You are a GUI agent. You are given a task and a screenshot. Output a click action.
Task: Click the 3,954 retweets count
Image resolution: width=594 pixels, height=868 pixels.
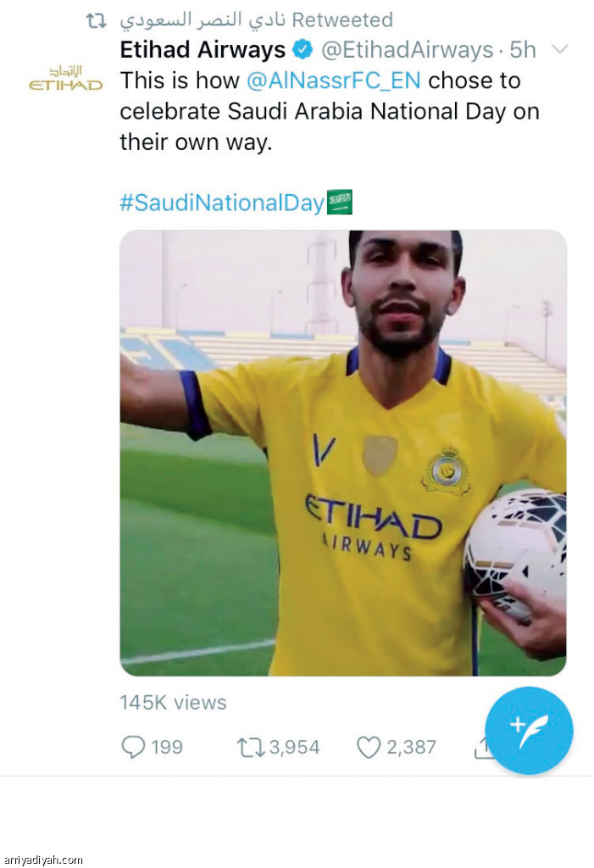coord(294,747)
